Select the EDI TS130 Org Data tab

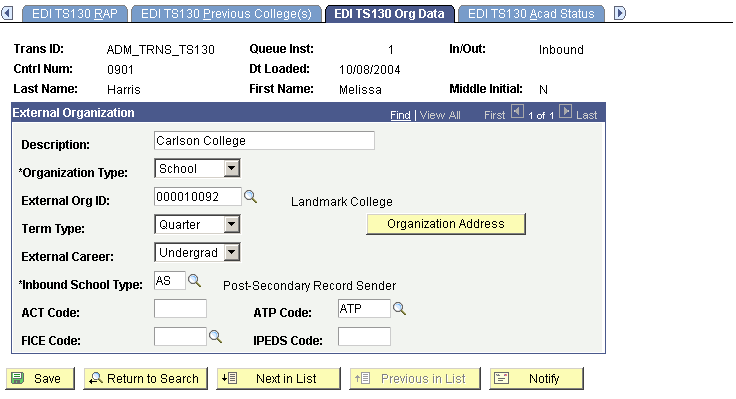pyautogui.click(x=389, y=14)
